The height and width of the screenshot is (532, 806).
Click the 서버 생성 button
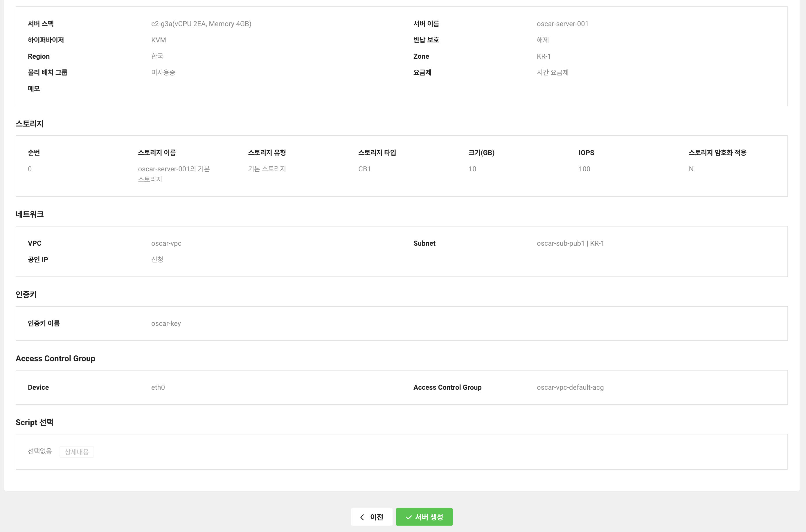click(x=424, y=517)
